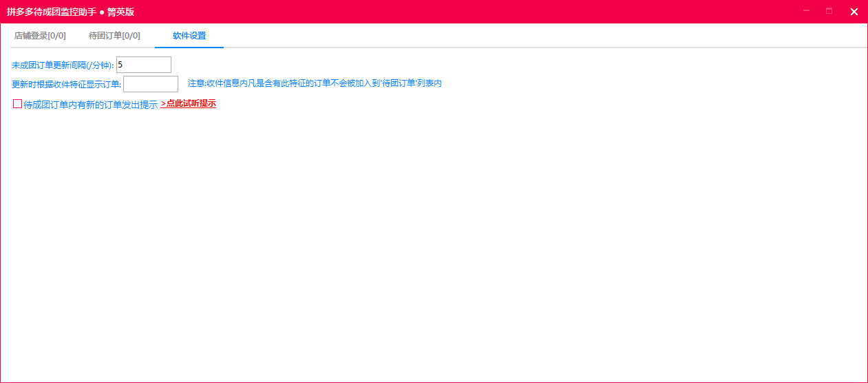Maximize the monitoring assistant window

pyautogui.click(x=829, y=11)
